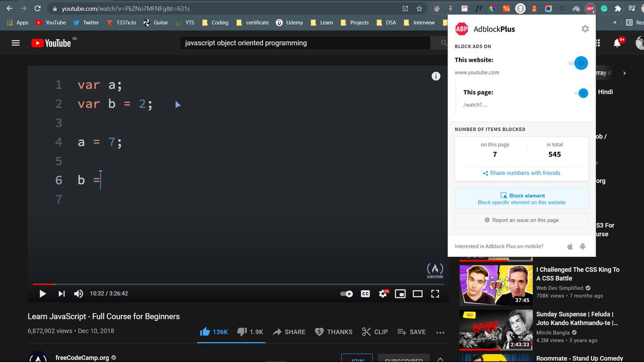Click the YouTube search box

coord(305,43)
